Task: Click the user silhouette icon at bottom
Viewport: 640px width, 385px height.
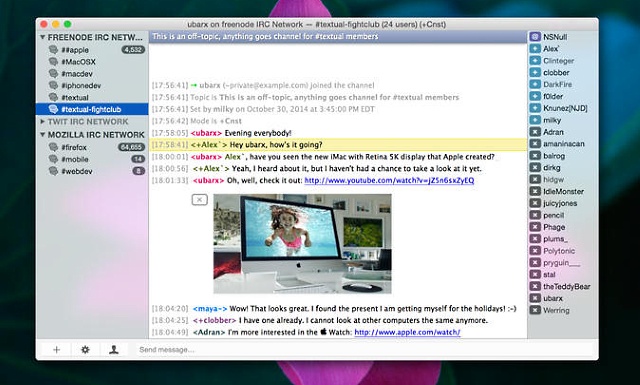Action: coord(114,349)
